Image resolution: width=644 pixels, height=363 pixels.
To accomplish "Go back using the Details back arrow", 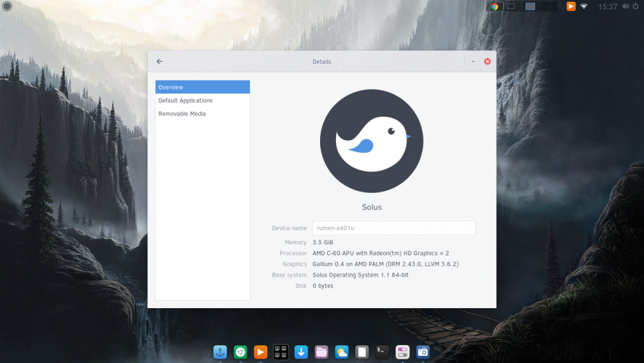I will [x=159, y=62].
